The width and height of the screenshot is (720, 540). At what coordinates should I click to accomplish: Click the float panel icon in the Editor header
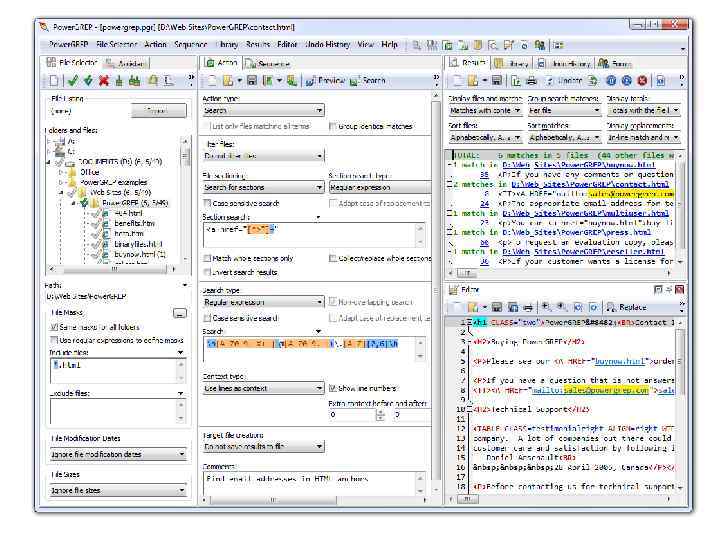click(x=658, y=289)
